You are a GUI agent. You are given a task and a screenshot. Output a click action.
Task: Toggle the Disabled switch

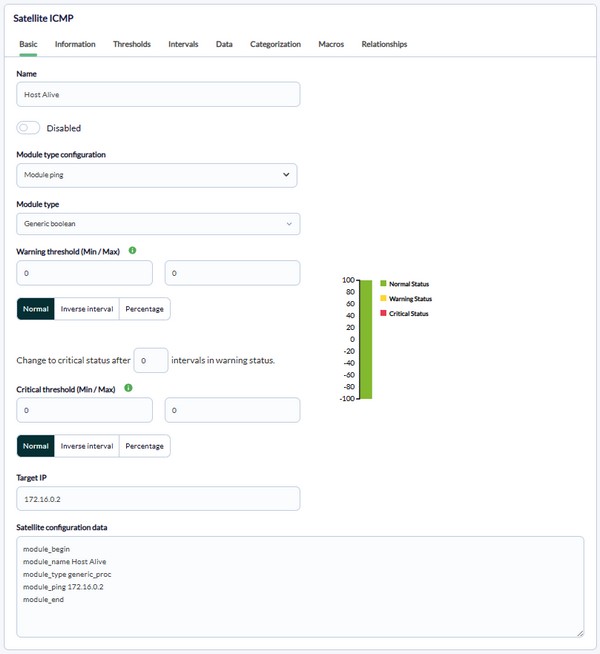tap(28, 128)
